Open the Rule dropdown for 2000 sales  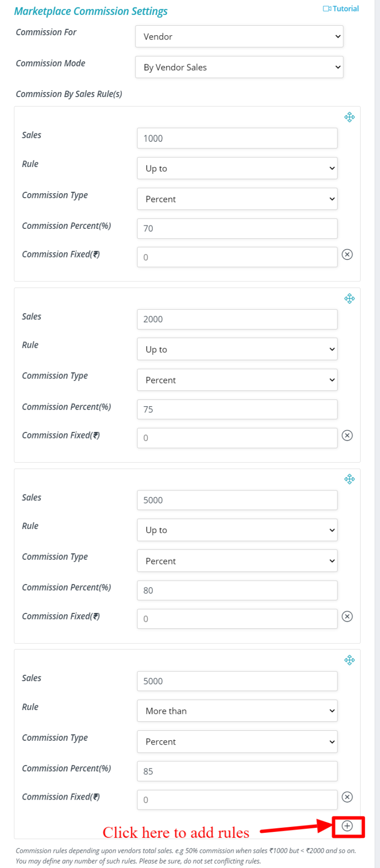[x=237, y=349]
